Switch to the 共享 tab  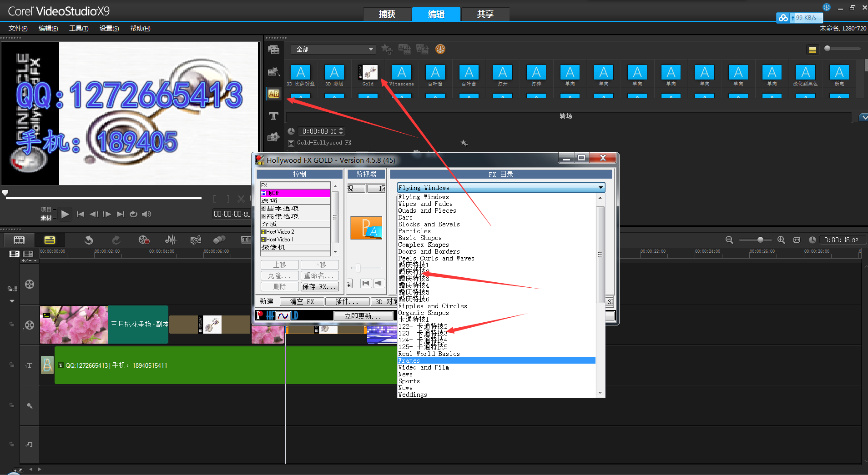(485, 14)
